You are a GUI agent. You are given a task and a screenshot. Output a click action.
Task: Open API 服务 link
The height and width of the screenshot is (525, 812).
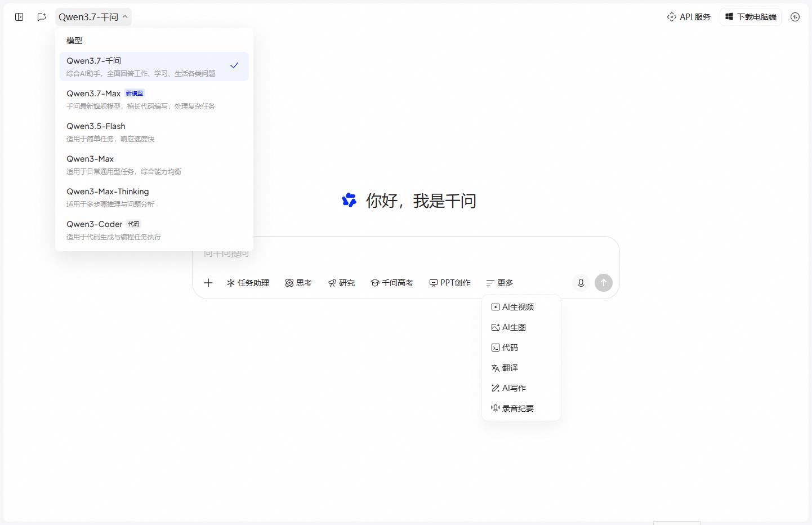pyautogui.click(x=689, y=17)
